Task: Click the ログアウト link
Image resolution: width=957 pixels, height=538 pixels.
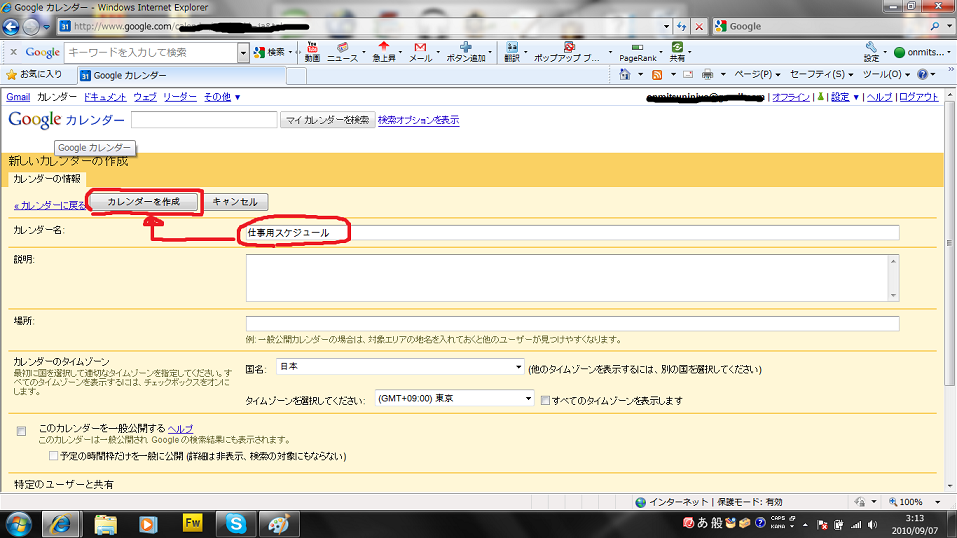Action: [919, 97]
